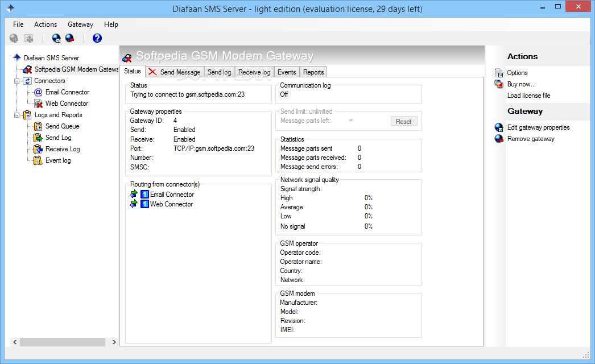
Task: Click the add gateway globe toolbar icon
Action: 56,38
